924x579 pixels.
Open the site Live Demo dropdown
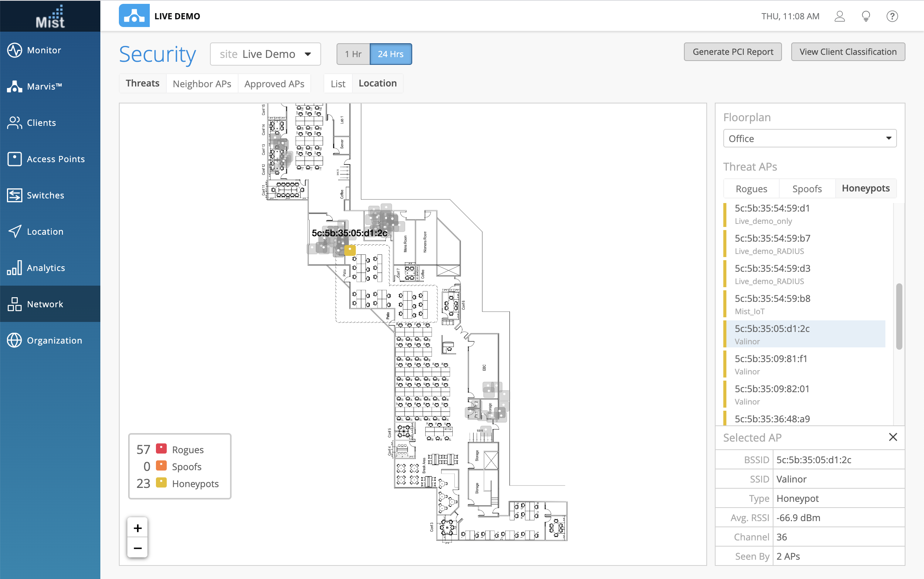coord(266,54)
